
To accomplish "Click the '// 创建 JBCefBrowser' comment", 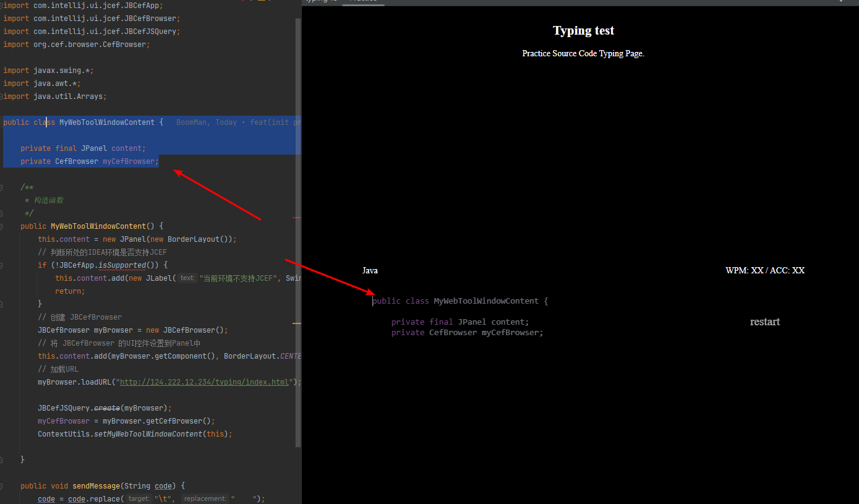I will pos(80,317).
